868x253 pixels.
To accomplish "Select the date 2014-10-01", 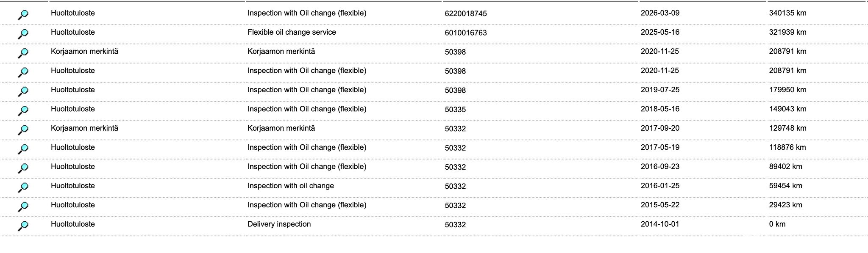I will coord(660,224).
